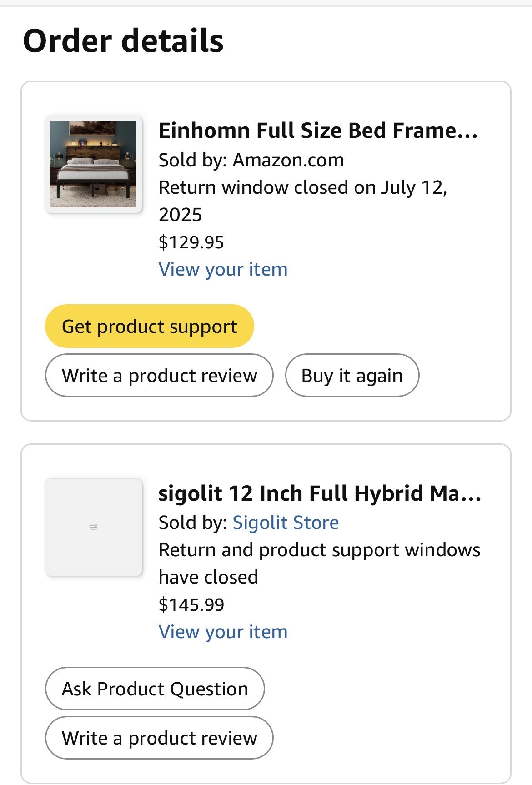Click the 2025 year text under the bed frame
Viewport: 532px width, 785px height.
(x=180, y=215)
